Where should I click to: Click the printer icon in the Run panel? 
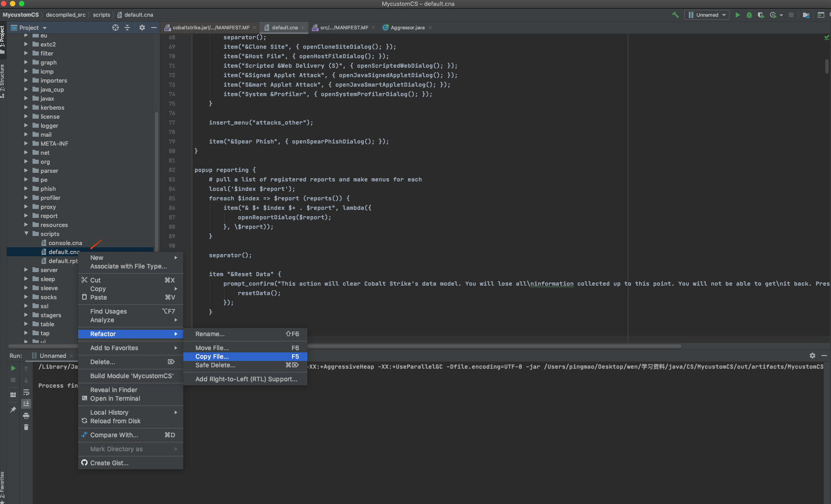point(26,416)
